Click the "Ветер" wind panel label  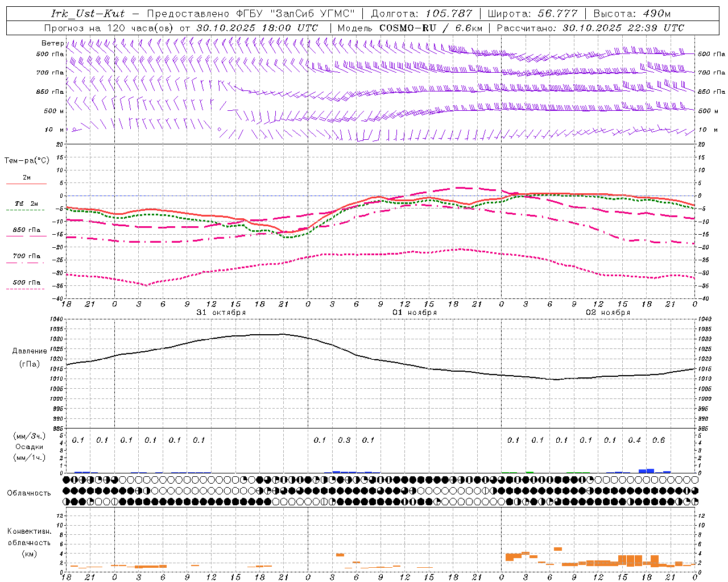tap(52, 43)
